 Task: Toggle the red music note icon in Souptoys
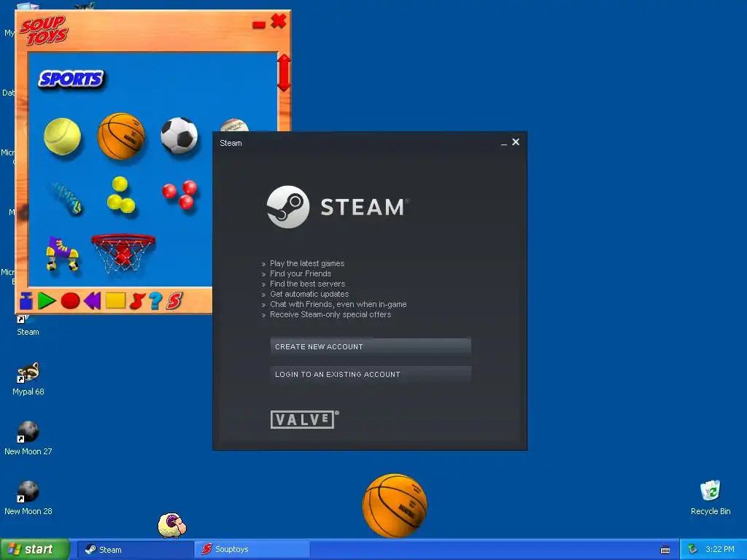coord(136,301)
